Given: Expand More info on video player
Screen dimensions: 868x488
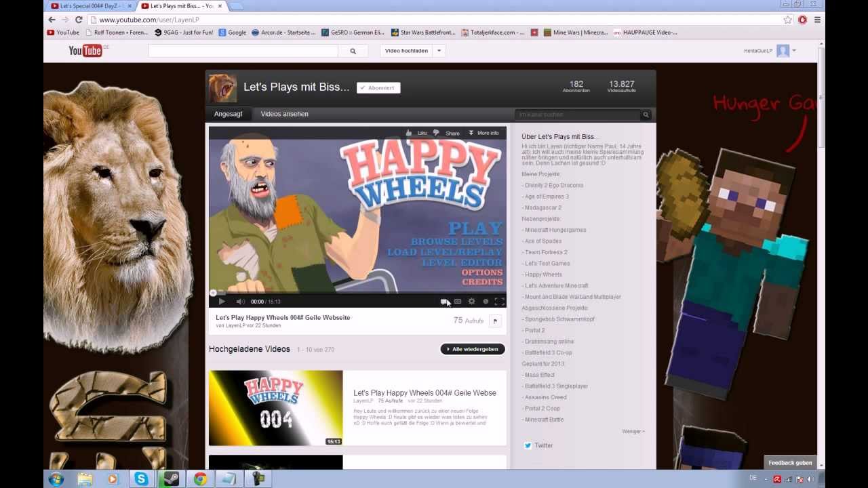Looking at the screenshot, I should [x=484, y=133].
